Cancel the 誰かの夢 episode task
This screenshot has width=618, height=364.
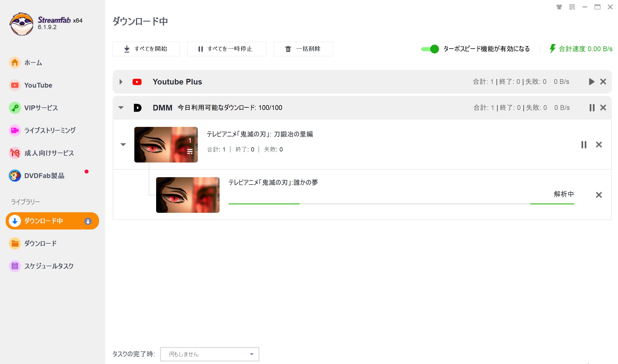point(599,195)
